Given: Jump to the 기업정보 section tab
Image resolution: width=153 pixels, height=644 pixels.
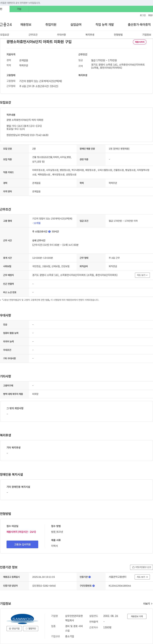Looking at the screenshot, I should coord(147,35).
